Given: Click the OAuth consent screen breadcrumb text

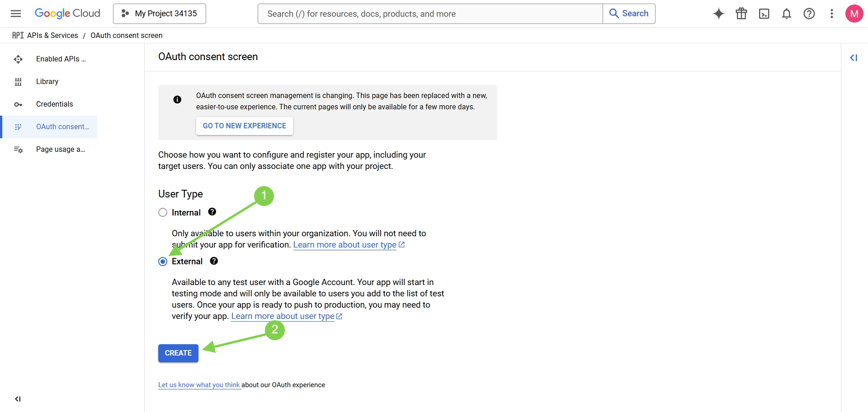Looking at the screenshot, I should click(x=127, y=35).
